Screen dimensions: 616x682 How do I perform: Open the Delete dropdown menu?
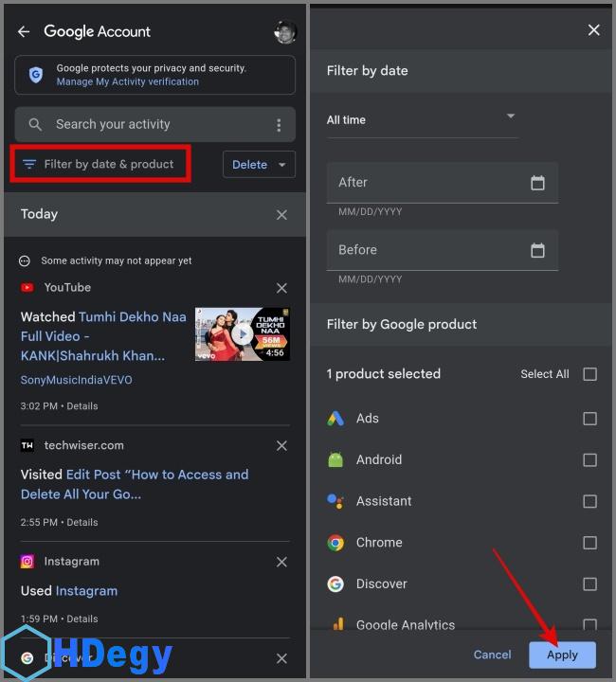(259, 165)
